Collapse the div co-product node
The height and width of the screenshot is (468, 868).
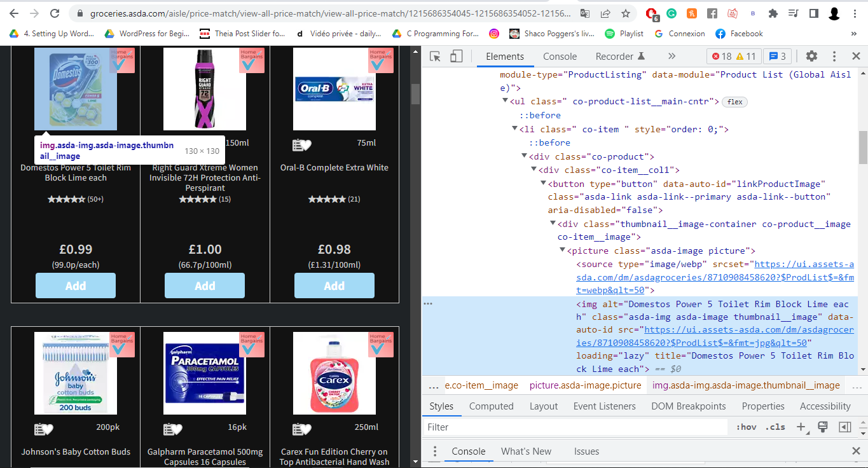pyautogui.click(x=524, y=156)
